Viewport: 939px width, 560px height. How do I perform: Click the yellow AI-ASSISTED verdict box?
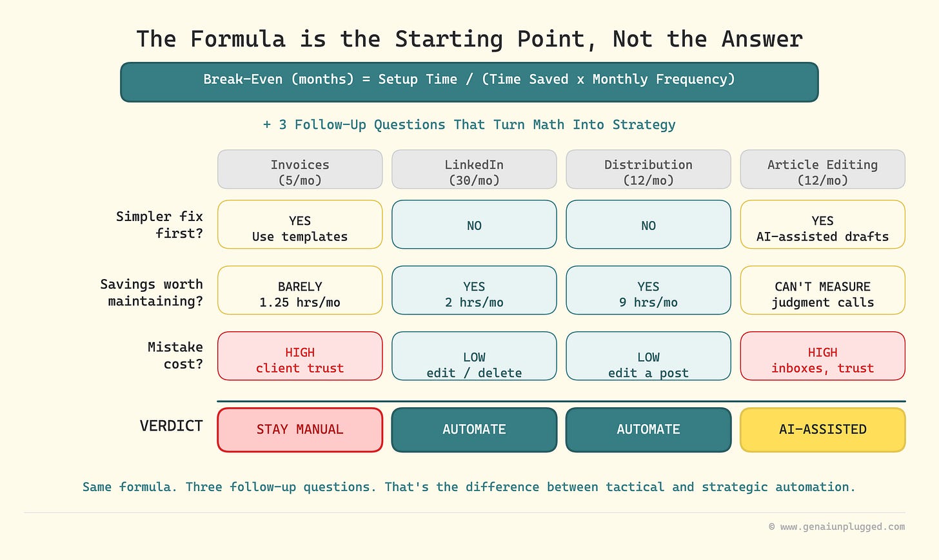(822, 430)
